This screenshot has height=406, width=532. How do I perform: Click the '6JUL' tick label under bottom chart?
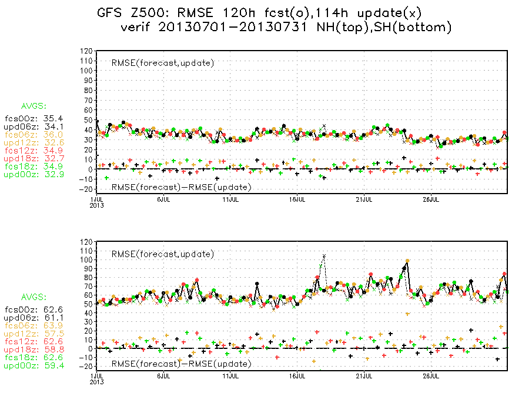[x=163, y=376]
